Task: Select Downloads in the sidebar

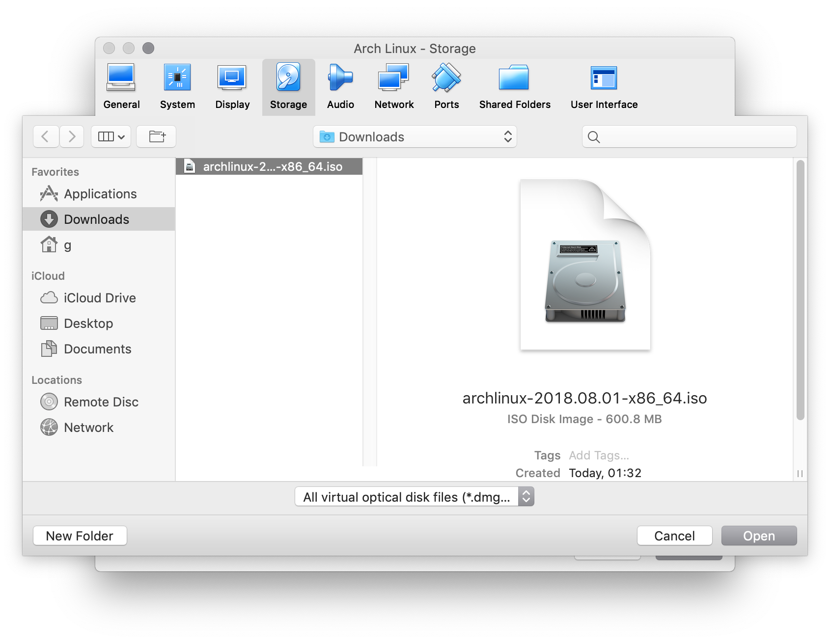Action: 99,219
